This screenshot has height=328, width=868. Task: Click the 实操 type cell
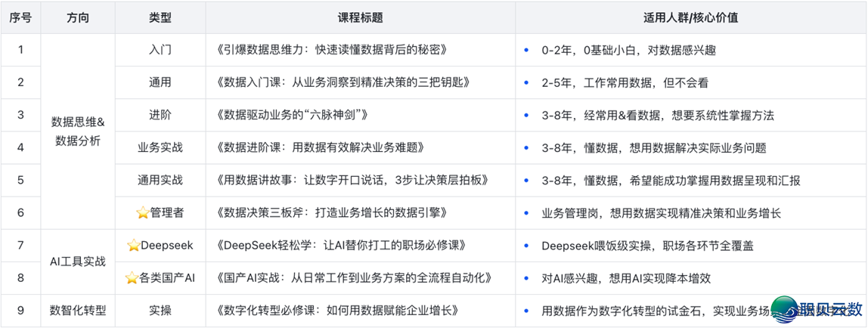click(160, 311)
